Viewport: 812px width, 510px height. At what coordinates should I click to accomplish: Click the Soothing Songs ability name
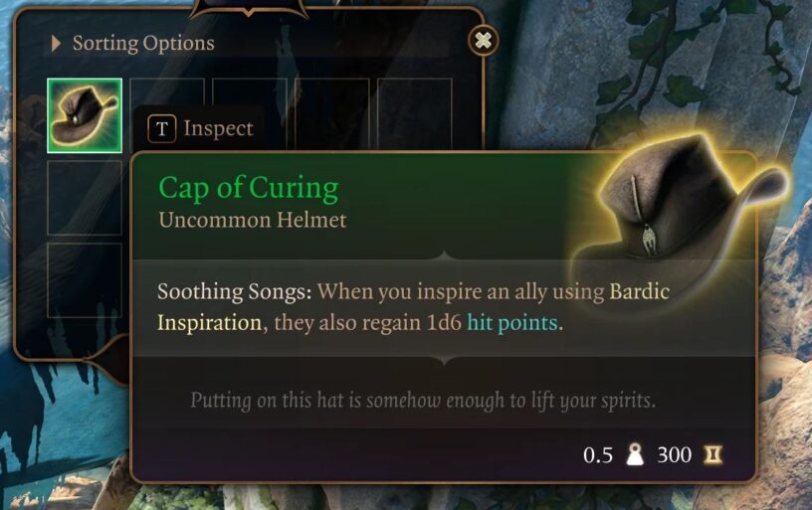point(235,291)
